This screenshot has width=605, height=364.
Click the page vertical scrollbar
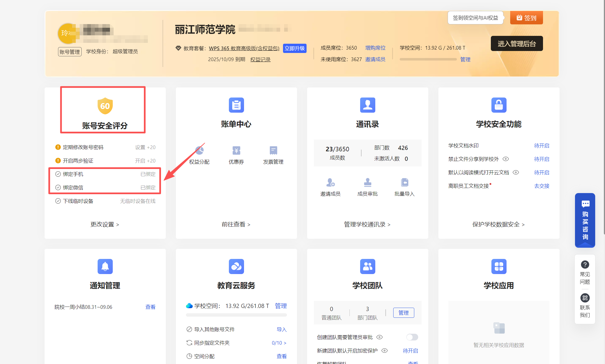(604, 118)
